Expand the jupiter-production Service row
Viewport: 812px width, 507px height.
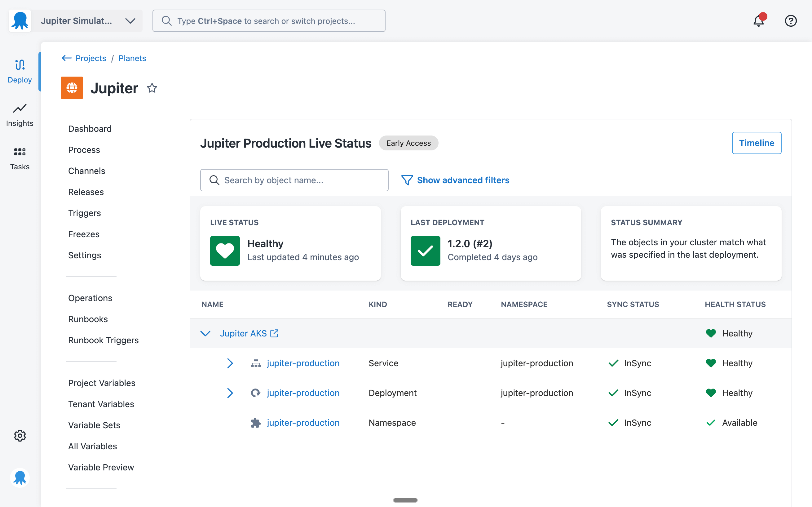pos(230,363)
